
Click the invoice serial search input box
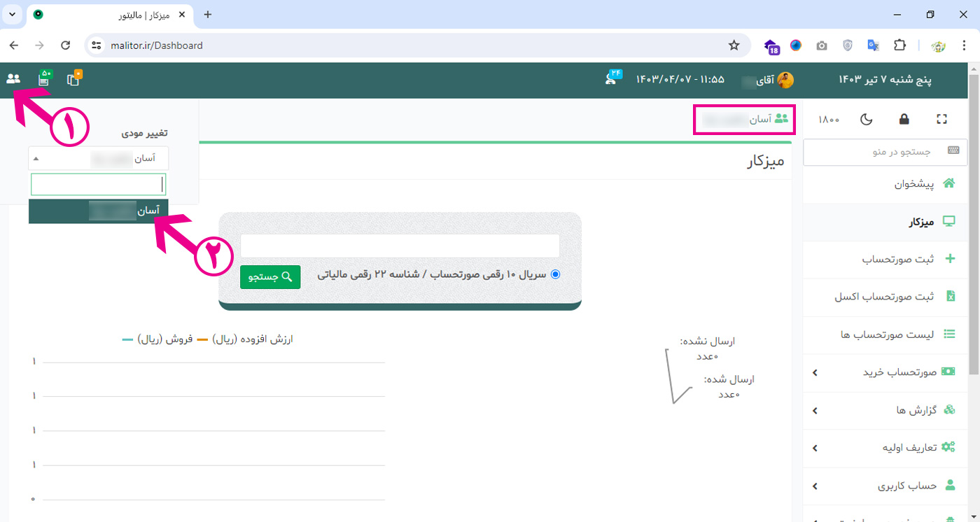click(400, 246)
